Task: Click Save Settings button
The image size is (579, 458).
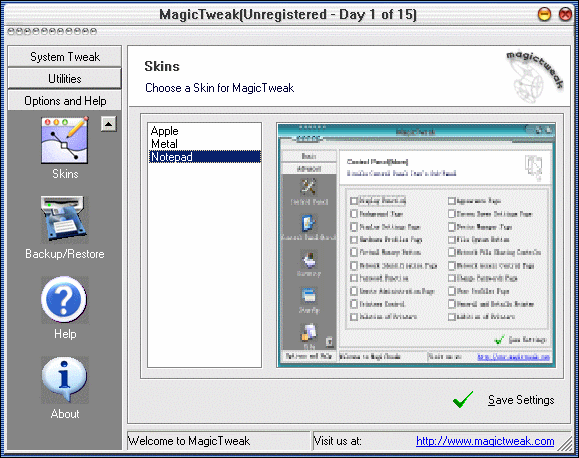Action: coord(521,400)
